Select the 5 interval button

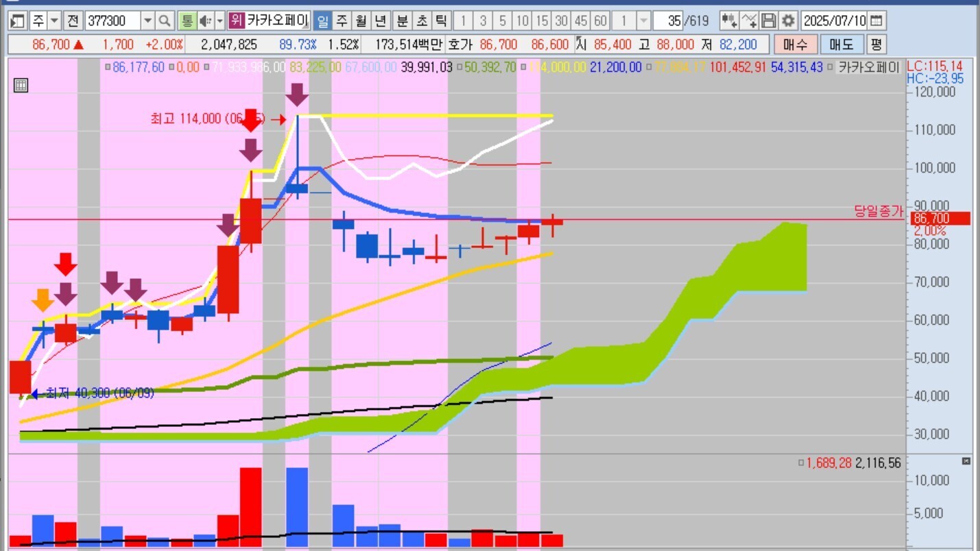tap(503, 21)
